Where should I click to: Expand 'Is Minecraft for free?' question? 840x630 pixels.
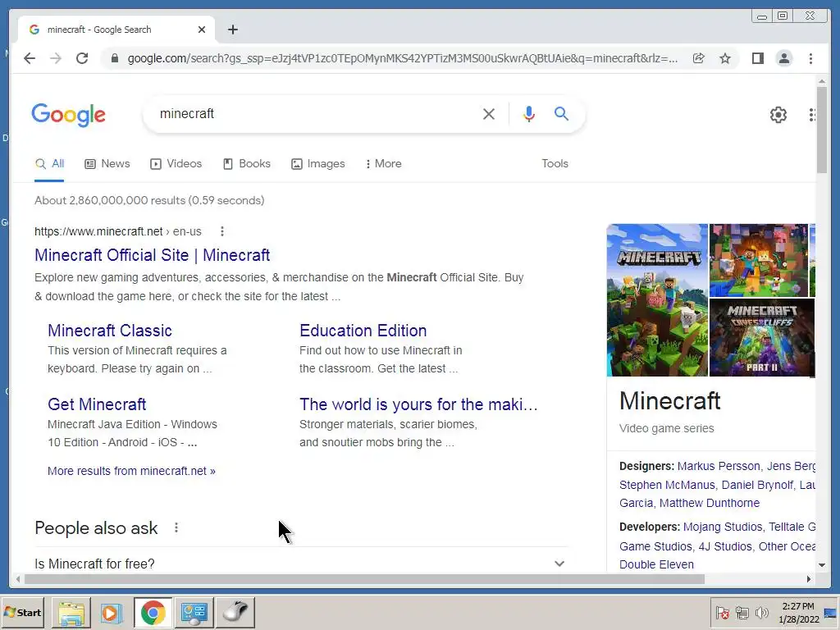(x=301, y=564)
